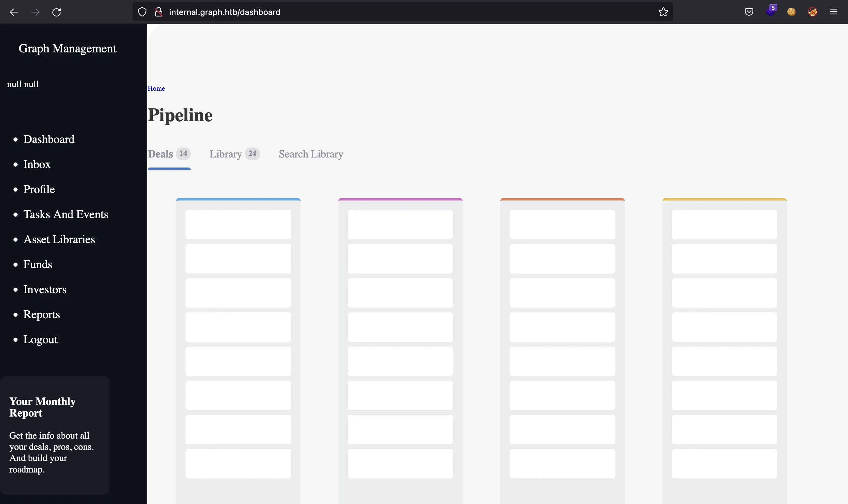The image size is (848, 504).
Task: Select the Profile sidebar icon
Action: coord(38,189)
